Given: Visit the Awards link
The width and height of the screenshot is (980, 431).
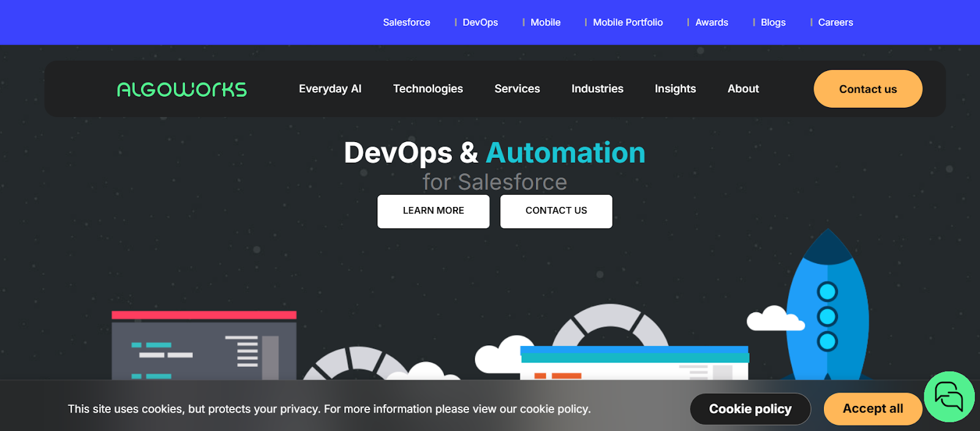Looking at the screenshot, I should click(712, 22).
